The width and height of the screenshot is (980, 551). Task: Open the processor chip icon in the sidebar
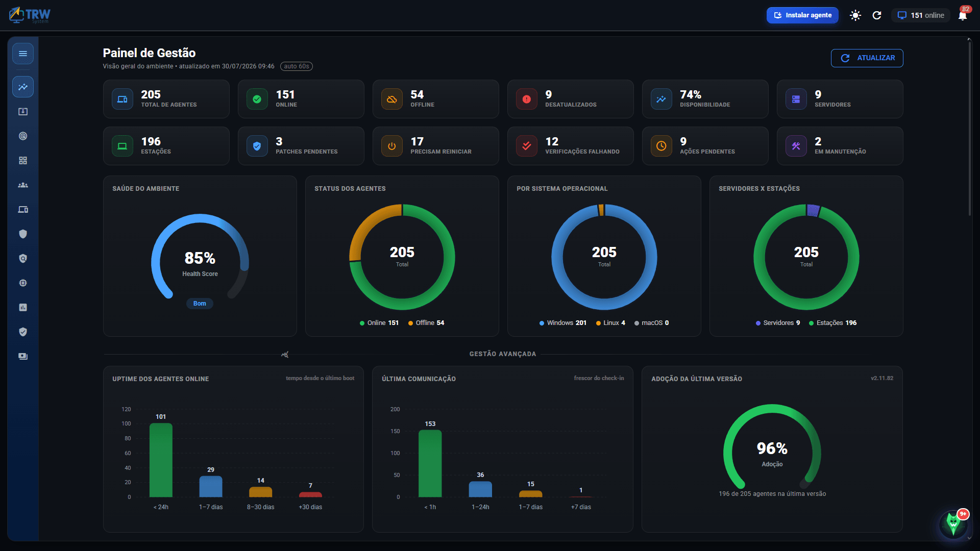[23, 283]
